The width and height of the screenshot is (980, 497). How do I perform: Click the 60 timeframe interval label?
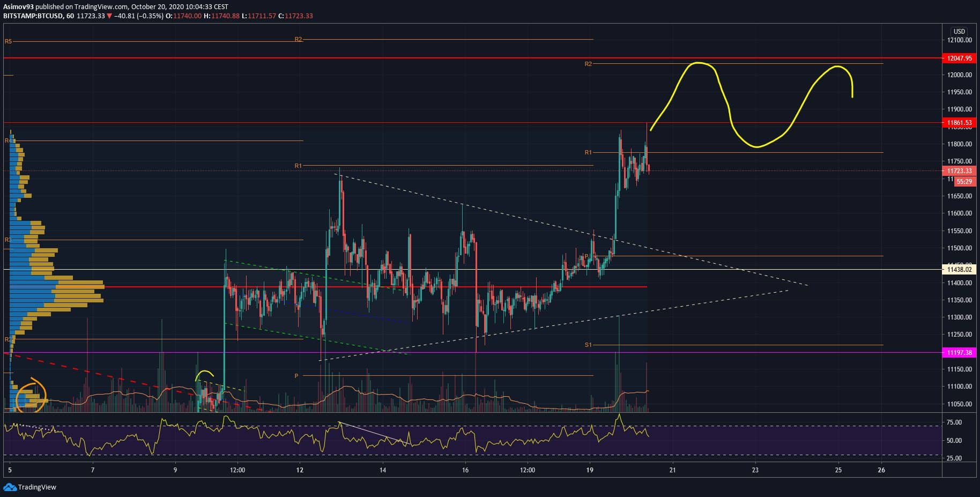[70, 16]
